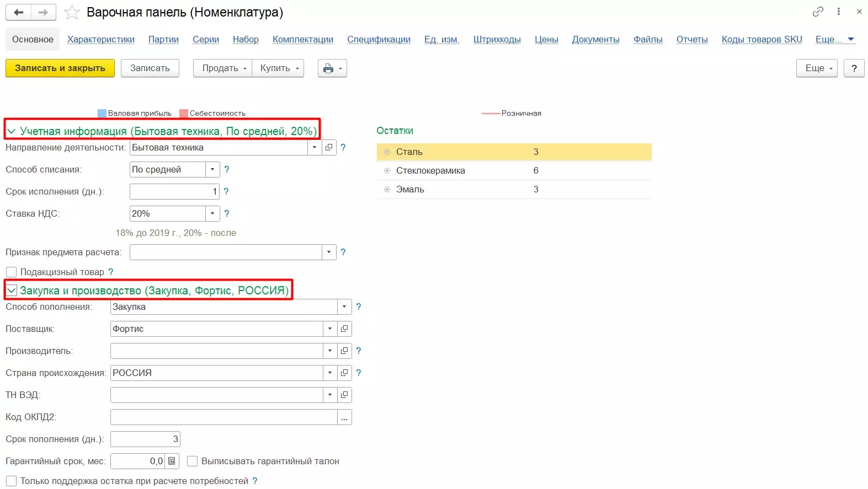Click help icon next to Ставка НДС
This screenshot has height=489, width=868.
point(226,213)
